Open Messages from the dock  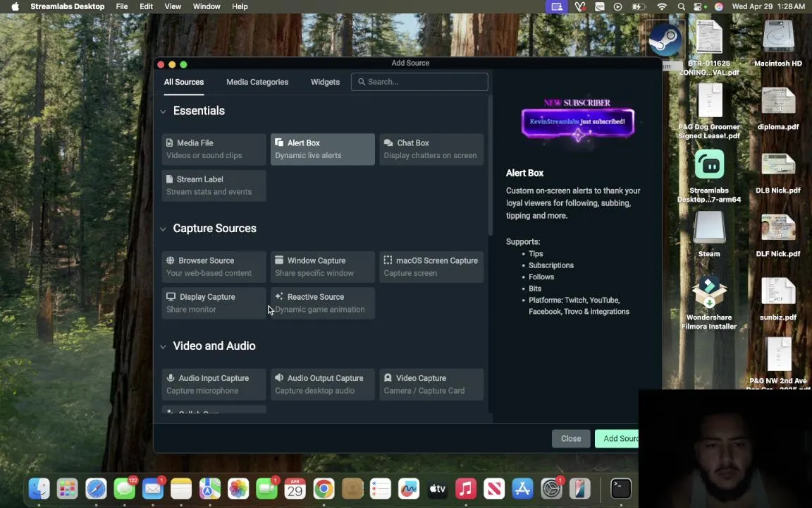point(124,488)
